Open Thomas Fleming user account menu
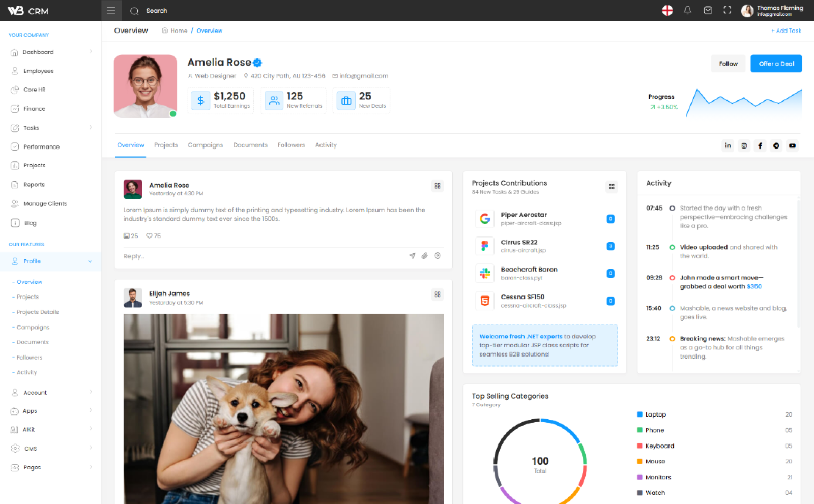Image resolution: width=814 pixels, height=504 pixels. click(x=772, y=11)
